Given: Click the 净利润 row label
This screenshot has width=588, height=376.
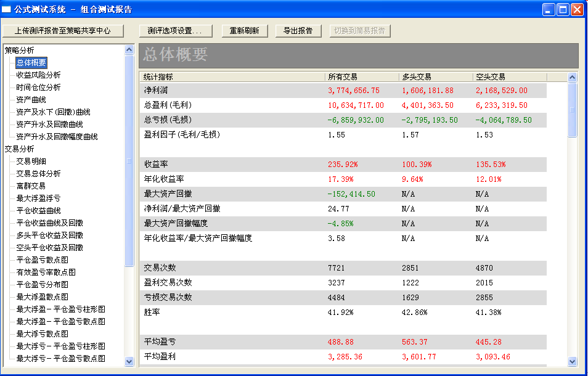Looking at the screenshot, I should point(155,91).
